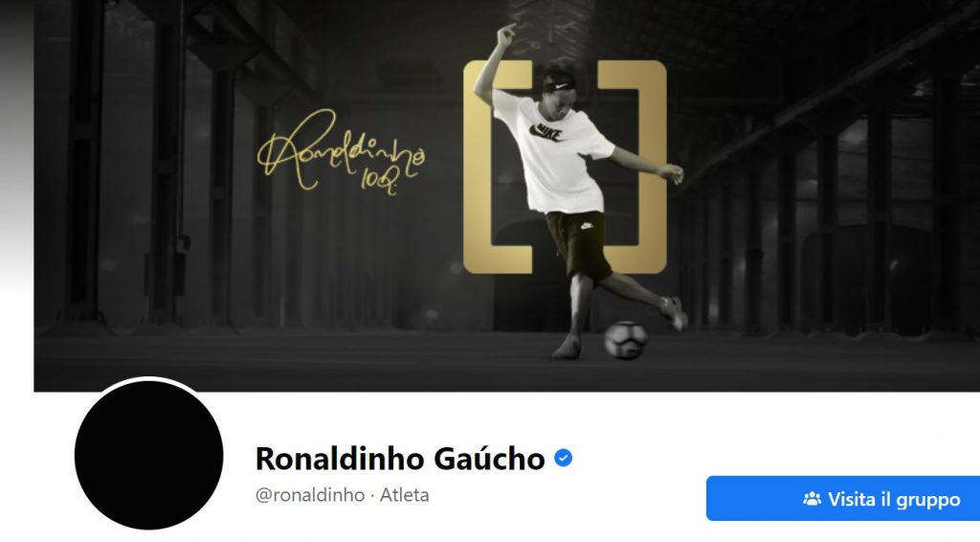This screenshot has width=980, height=542.
Task: Click the Visita il gruppo label
Action: coord(894,499)
